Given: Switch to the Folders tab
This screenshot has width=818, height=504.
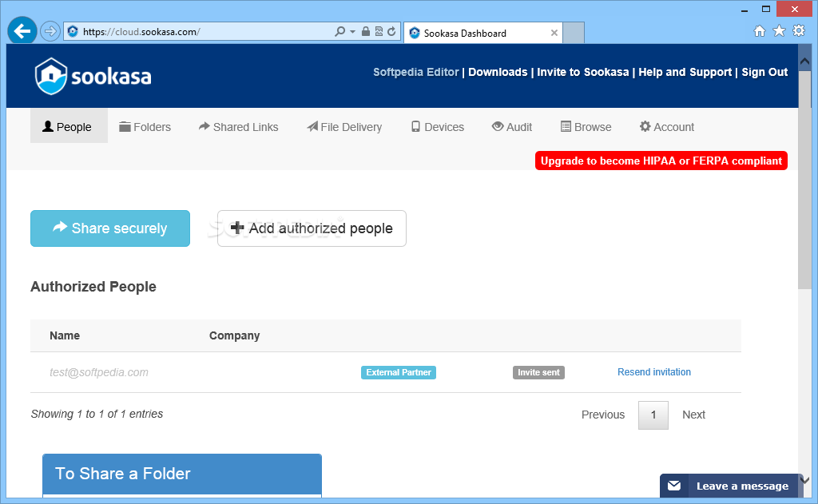Looking at the screenshot, I should pos(145,127).
